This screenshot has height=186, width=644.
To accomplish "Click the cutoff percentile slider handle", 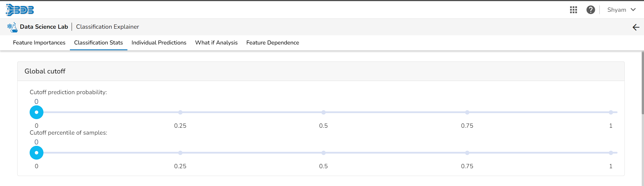I will [x=37, y=153].
